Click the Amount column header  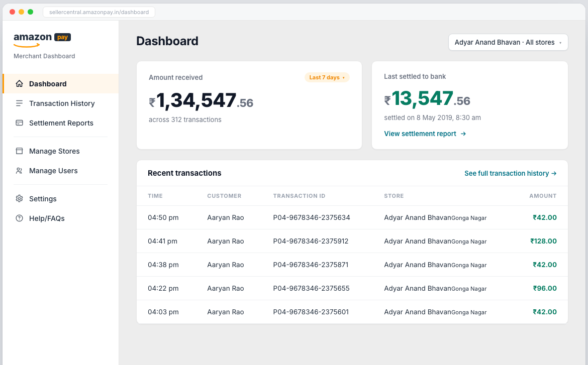pyautogui.click(x=543, y=196)
